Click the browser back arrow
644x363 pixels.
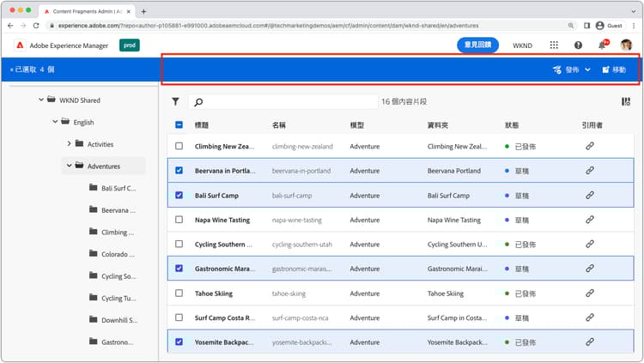(10, 26)
